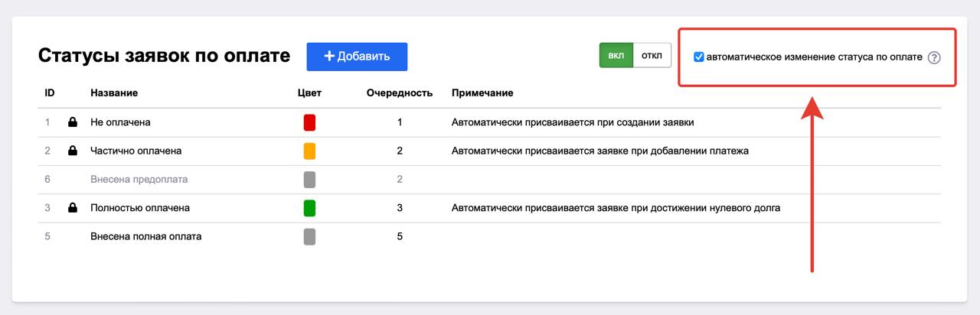Click lock icon beside Полностью оплачена

[73, 208]
